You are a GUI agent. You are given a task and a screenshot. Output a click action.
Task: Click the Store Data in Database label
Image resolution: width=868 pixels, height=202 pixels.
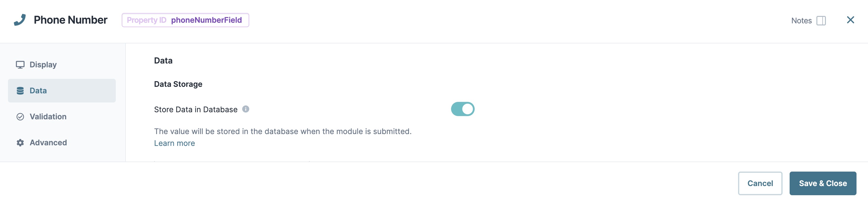[x=195, y=110]
